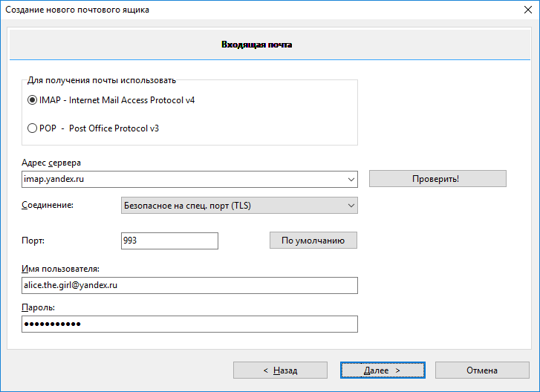This screenshot has height=392, width=540.
Task: Select the IMAP protocol radio button
Action: [x=32, y=100]
